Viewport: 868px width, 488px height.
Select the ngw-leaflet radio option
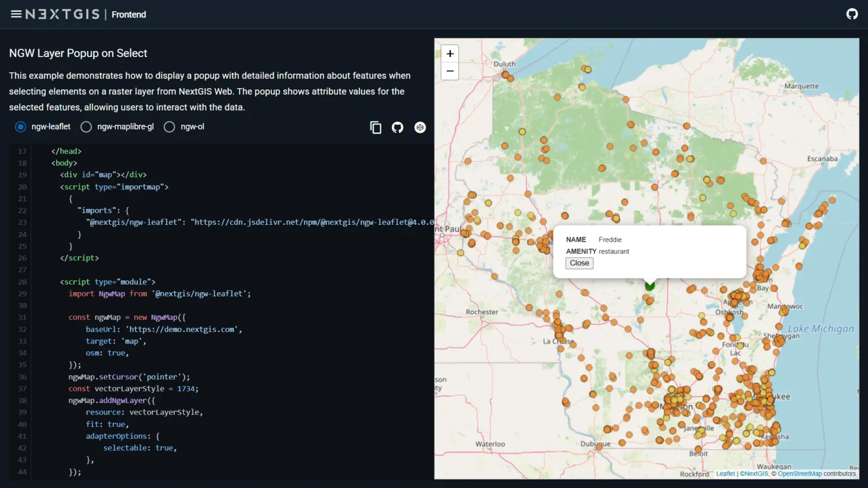pos(20,127)
